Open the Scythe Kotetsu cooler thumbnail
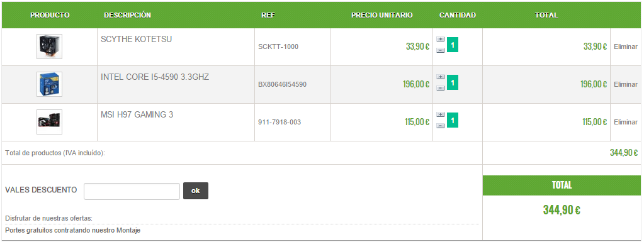This screenshot has width=644, height=242. click(49, 47)
